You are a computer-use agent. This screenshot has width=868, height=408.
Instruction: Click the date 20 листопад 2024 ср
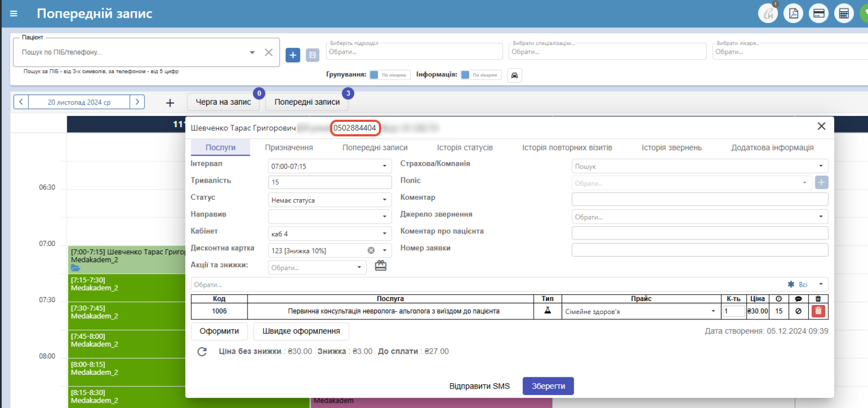coord(79,102)
